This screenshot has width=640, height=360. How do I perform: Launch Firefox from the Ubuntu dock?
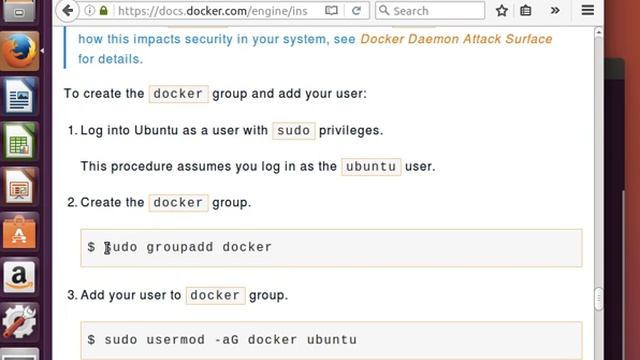pos(20,51)
